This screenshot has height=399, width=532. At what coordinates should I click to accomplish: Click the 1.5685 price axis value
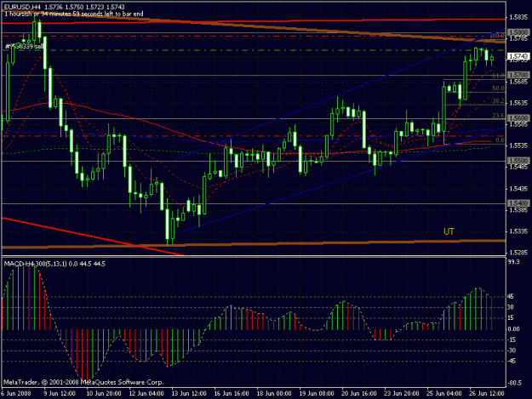[x=518, y=82]
